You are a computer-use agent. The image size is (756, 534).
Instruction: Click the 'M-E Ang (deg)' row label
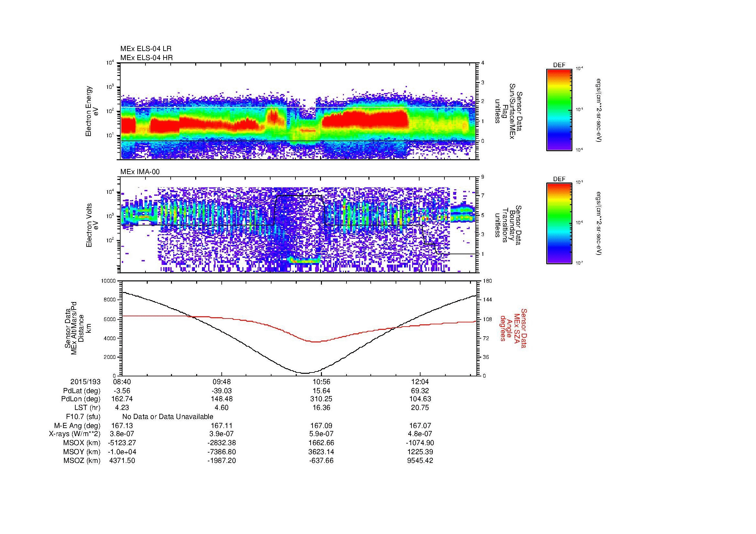pyautogui.click(x=77, y=426)
